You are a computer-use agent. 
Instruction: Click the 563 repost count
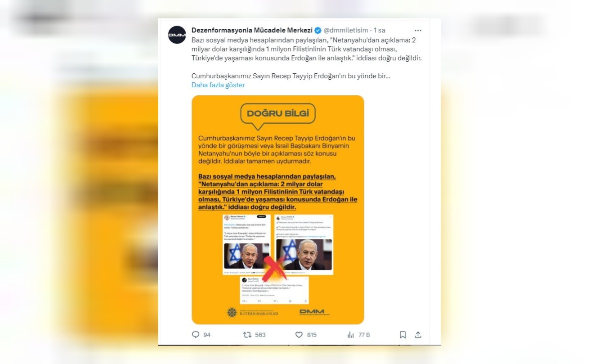(260, 335)
